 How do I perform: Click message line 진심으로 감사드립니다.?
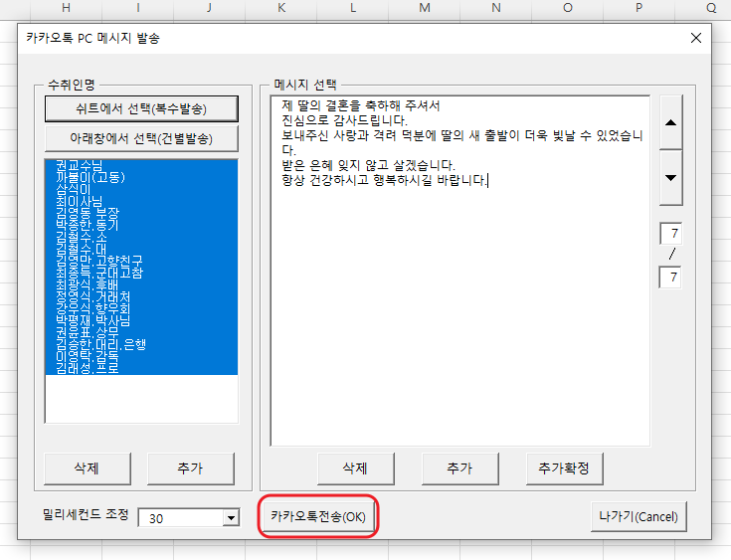click(344, 120)
